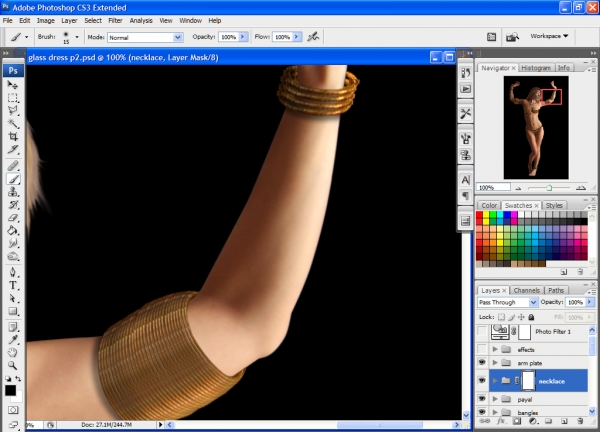Swap foreground and background colors
Viewport: 600px width, 432px height.
click(18, 379)
